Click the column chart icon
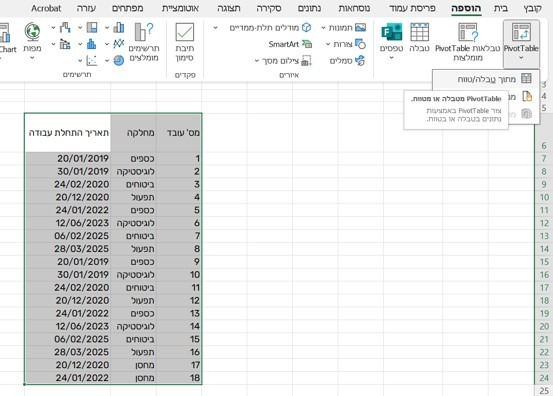The image size is (553, 396). click(x=119, y=28)
